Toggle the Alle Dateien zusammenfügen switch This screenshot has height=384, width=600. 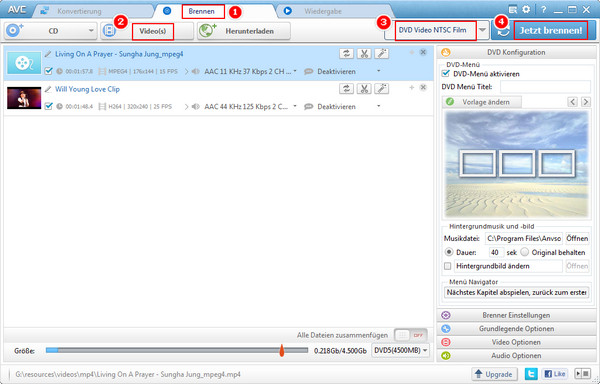(410, 335)
